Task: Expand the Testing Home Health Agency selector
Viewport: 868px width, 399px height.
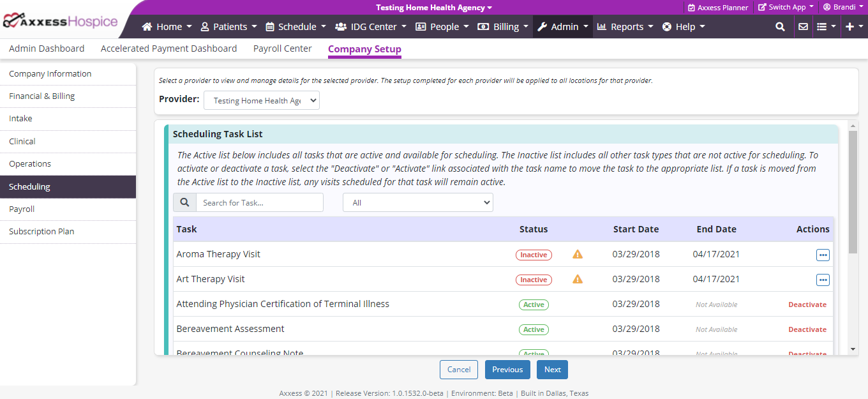Action: pyautogui.click(x=434, y=8)
